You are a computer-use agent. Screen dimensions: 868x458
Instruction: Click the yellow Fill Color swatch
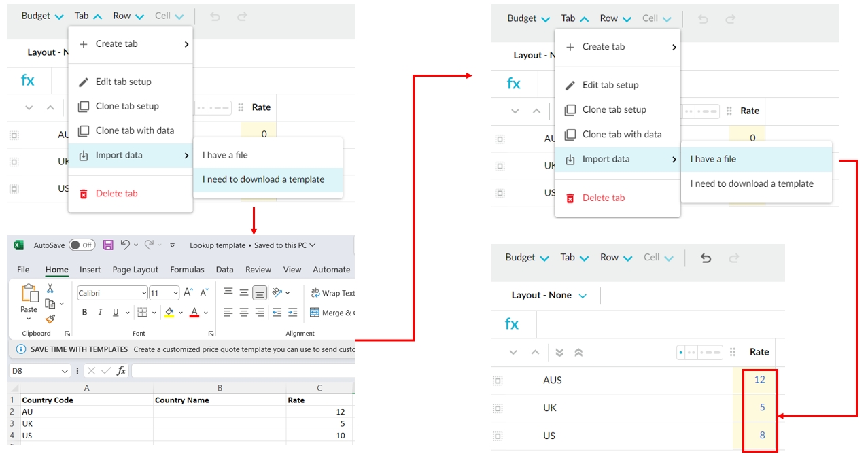pyautogui.click(x=169, y=313)
